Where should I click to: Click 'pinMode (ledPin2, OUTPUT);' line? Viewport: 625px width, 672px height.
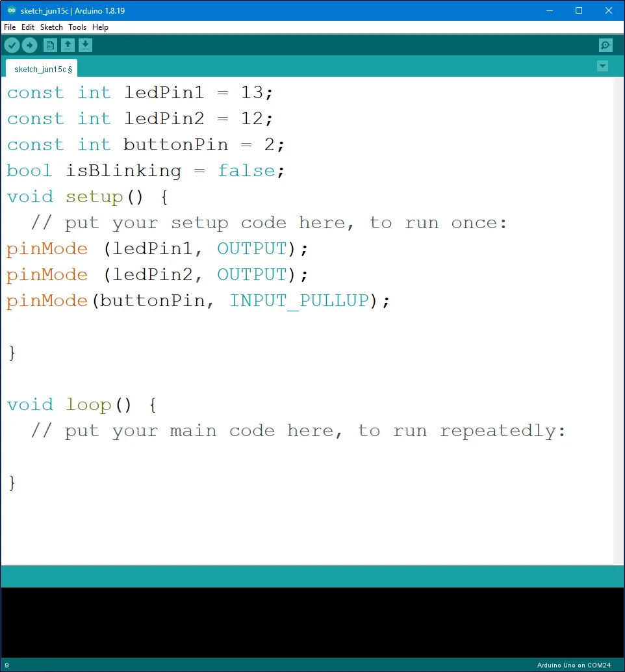coord(157,275)
